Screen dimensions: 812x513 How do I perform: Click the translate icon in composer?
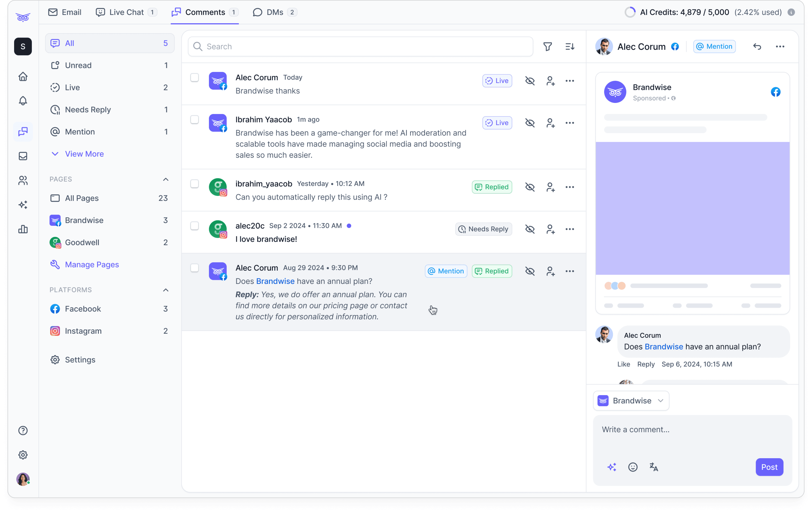point(653,467)
